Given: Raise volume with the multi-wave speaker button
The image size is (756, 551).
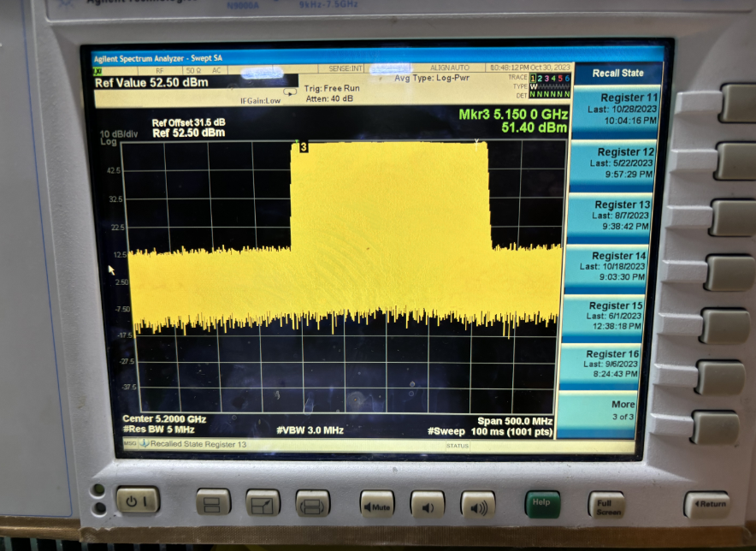Looking at the screenshot, I should 477,506.
